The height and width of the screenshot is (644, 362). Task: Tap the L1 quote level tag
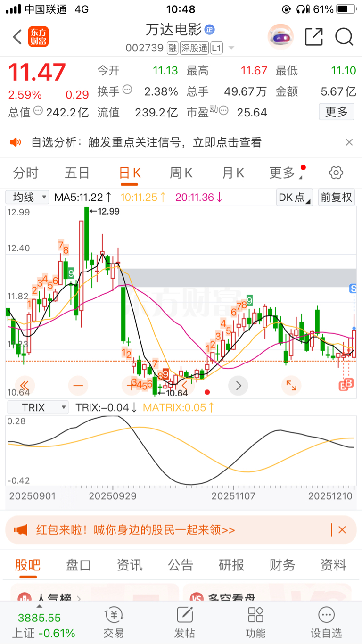[x=216, y=48]
